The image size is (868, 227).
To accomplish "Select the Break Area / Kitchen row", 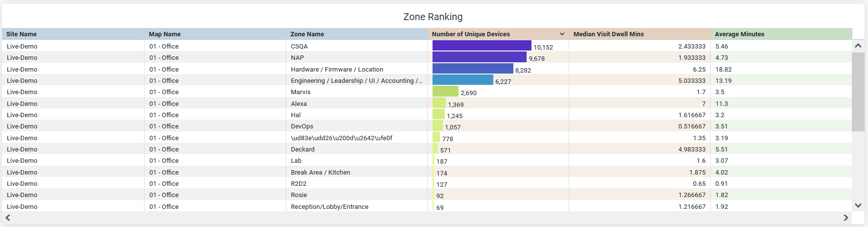I will point(320,172).
